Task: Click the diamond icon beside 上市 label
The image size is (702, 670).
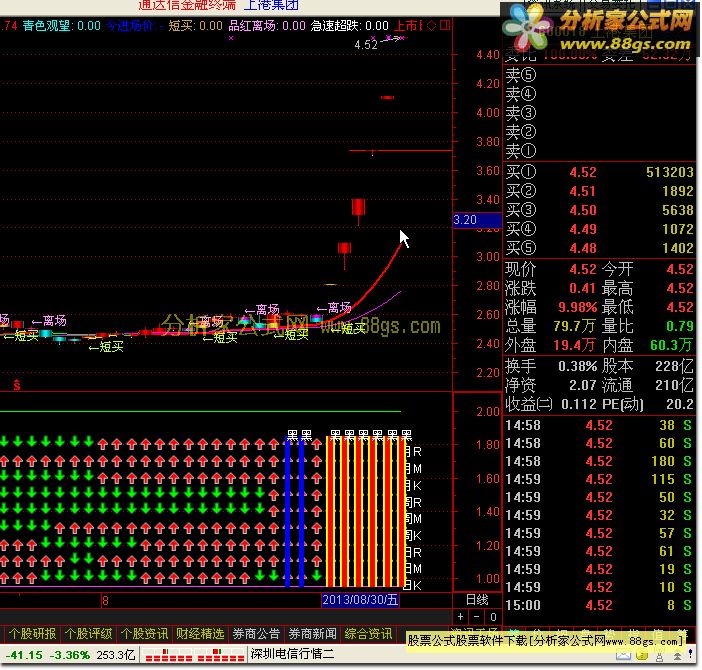Action: tap(431, 26)
